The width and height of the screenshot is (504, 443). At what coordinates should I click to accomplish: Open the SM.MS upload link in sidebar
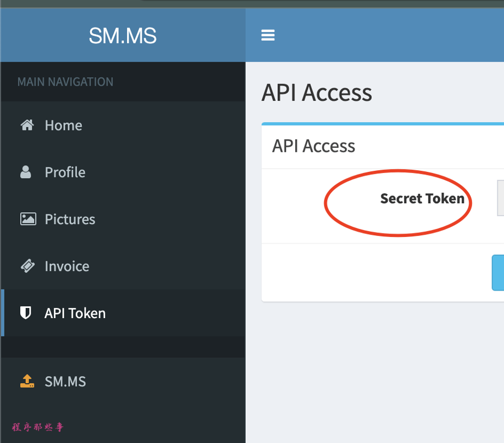click(65, 382)
